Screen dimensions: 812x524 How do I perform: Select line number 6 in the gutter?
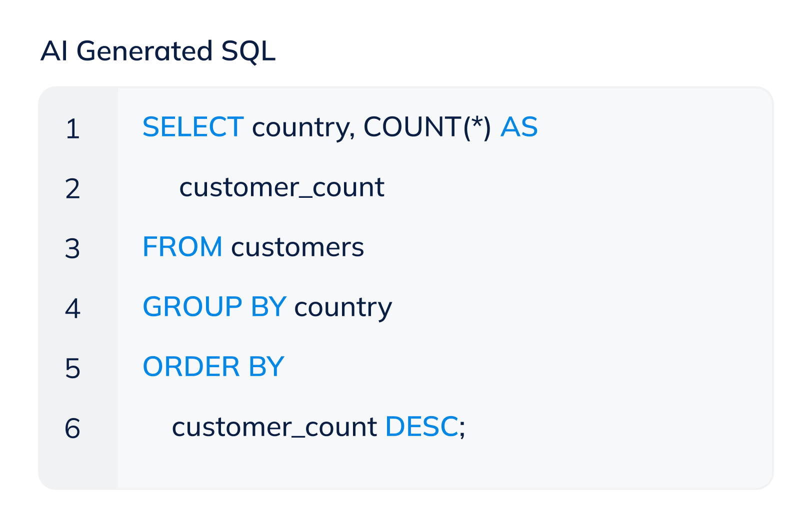click(73, 429)
